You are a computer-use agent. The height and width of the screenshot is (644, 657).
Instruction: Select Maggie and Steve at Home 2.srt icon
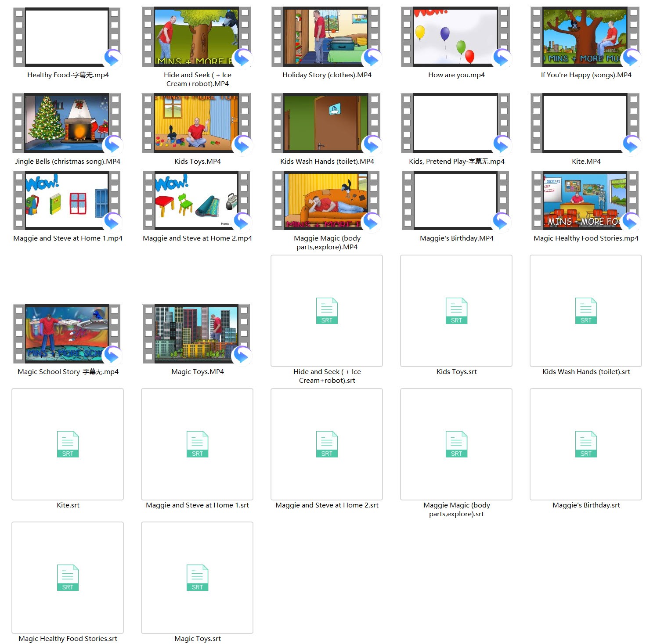327,444
